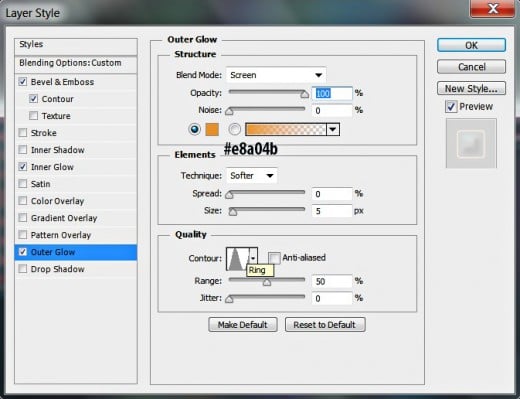The width and height of the screenshot is (520, 399).
Task: Open the Technique dropdown
Action: click(x=252, y=175)
